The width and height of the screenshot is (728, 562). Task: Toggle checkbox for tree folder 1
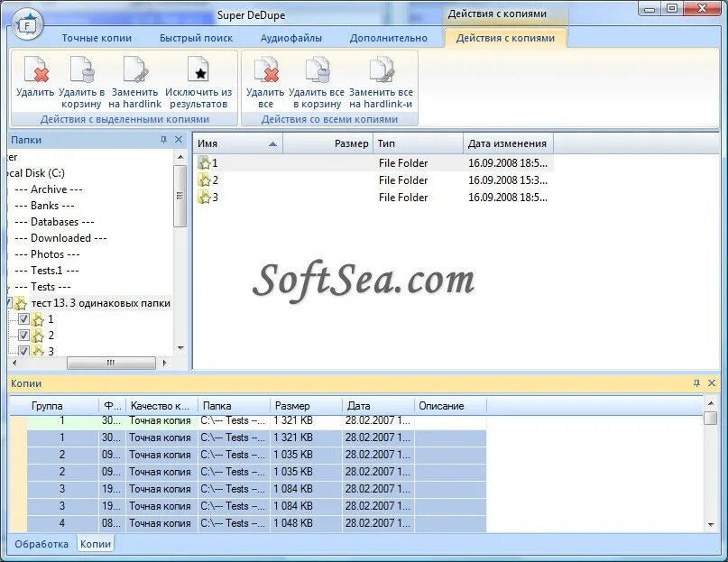pos(23,319)
